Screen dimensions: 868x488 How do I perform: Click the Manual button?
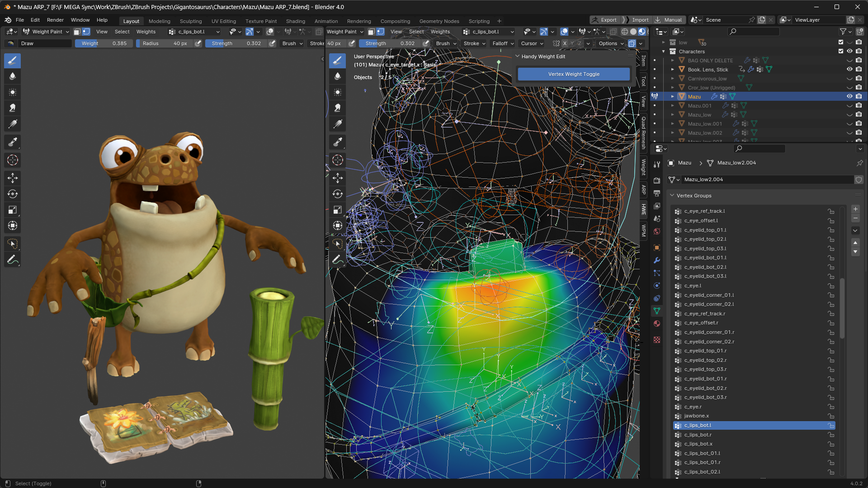[668, 20]
